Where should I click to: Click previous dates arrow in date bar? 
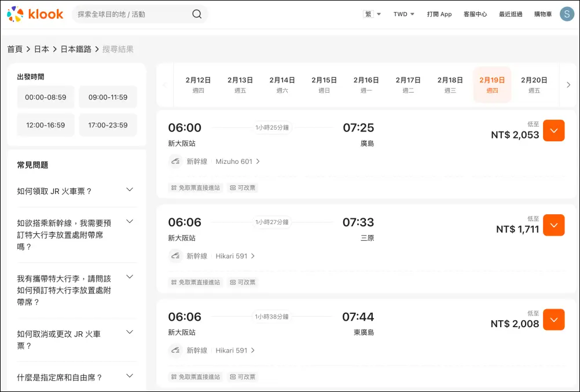[x=165, y=85]
